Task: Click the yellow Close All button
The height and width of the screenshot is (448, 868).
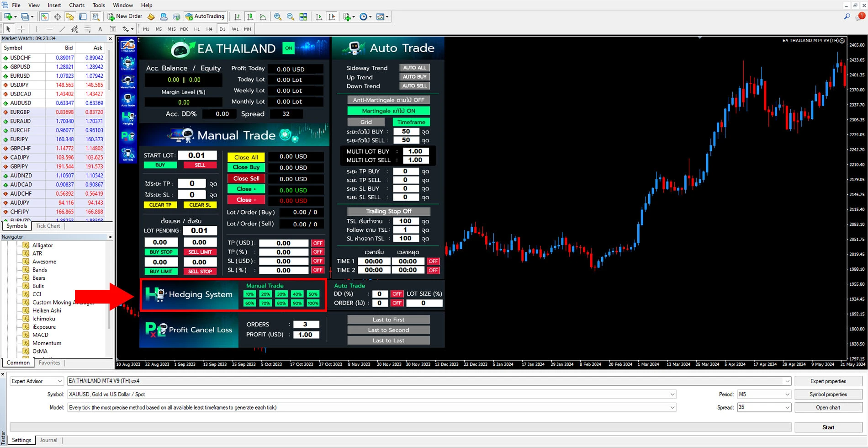Action: point(246,157)
